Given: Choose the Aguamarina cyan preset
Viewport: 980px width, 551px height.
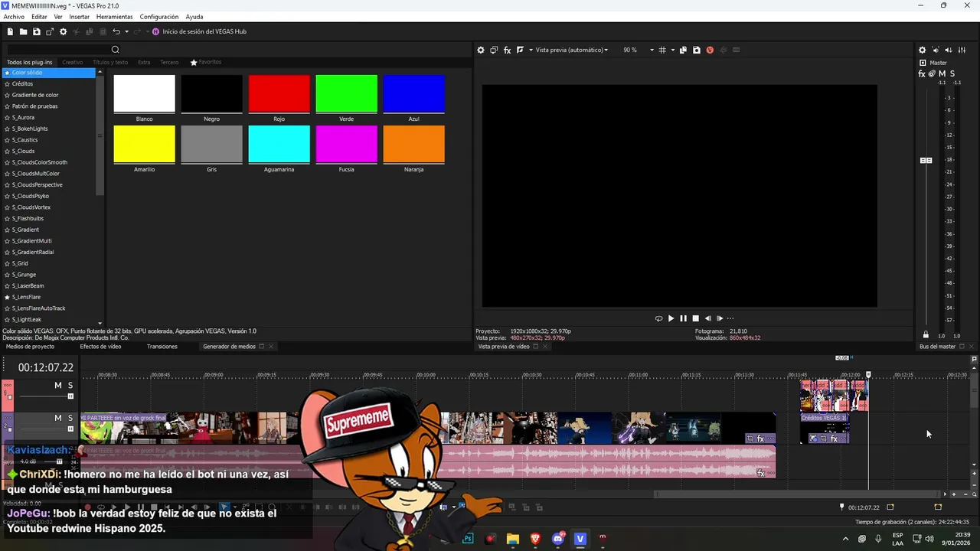Looking at the screenshot, I should (279, 144).
